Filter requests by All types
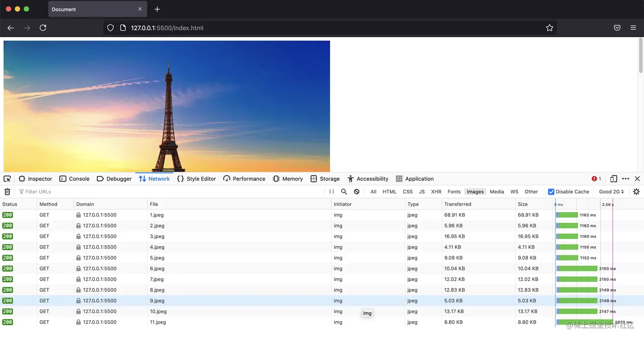644x339 pixels. 374,191
